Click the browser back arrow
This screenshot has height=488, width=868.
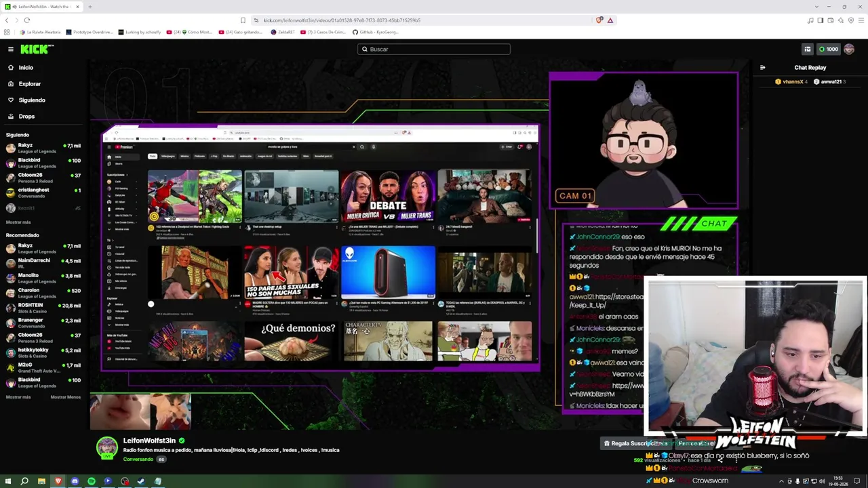pos(7,20)
